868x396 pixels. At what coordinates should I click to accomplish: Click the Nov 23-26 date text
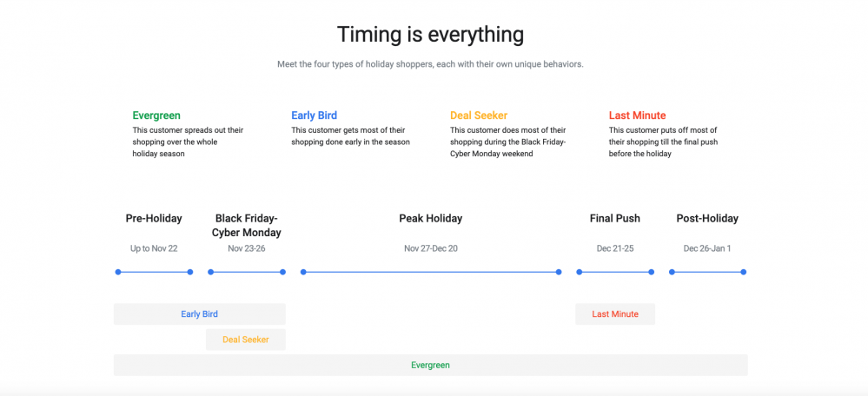point(247,249)
